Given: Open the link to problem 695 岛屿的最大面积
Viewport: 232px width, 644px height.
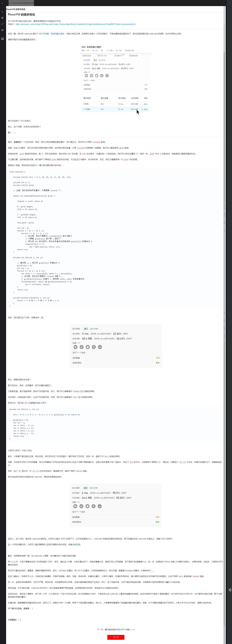Looking at the screenshot, I should click(x=52, y=34).
